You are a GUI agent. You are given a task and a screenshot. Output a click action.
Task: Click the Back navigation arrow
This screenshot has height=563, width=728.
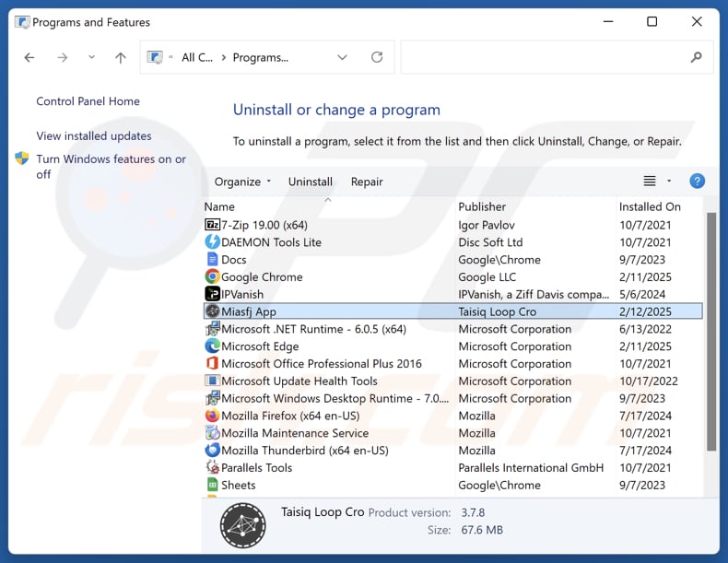pyautogui.click(x=29, y=57)
